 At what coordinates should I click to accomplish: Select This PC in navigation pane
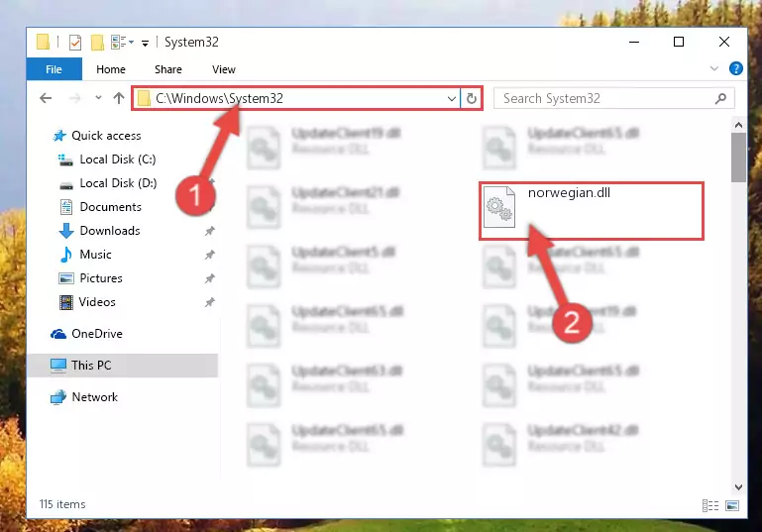[123, 366]
